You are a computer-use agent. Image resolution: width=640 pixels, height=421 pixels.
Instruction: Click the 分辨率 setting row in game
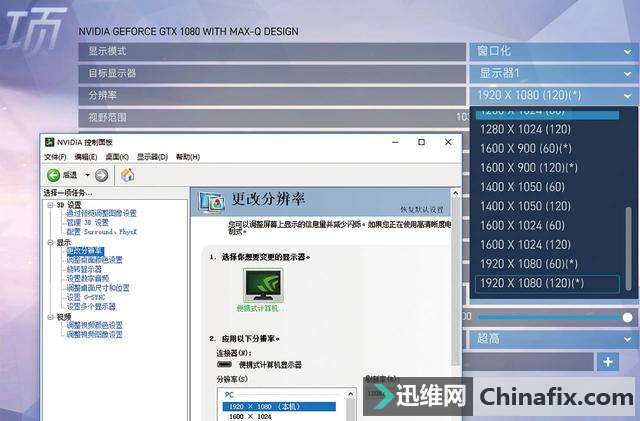click(272, 96)
